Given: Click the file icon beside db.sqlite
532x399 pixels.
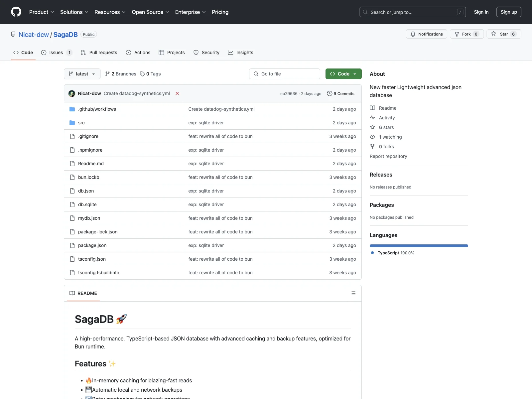Looking at the screenshot, I should (72, 204).
